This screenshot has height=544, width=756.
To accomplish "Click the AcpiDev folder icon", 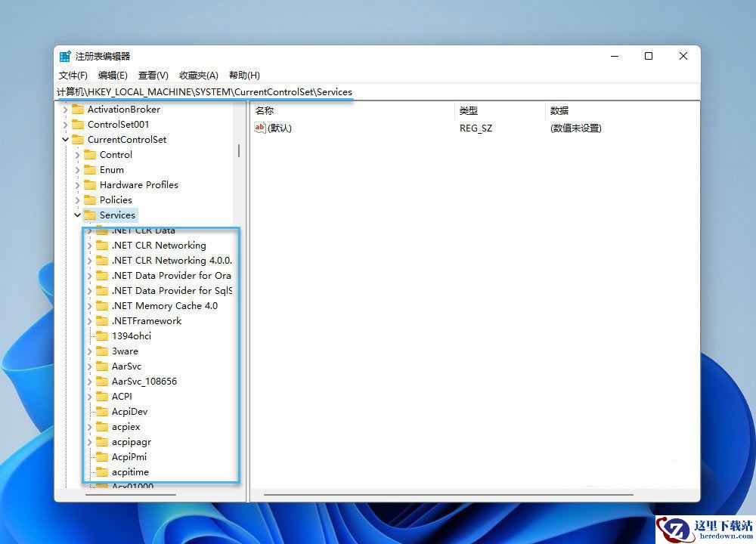I will [x=102, y=412].
